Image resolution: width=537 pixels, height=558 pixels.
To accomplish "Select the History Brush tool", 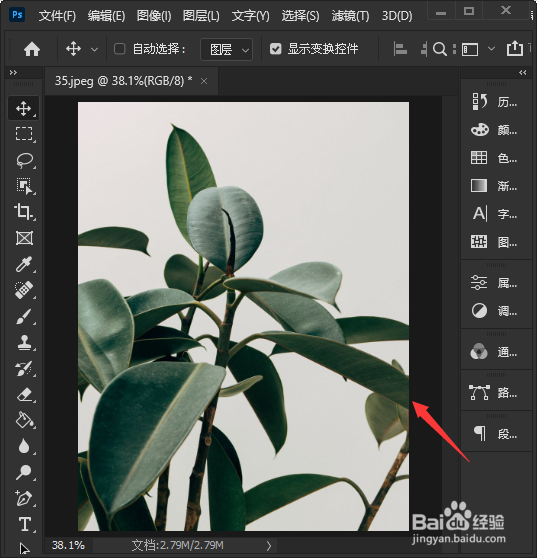I will tap(24, 369).
